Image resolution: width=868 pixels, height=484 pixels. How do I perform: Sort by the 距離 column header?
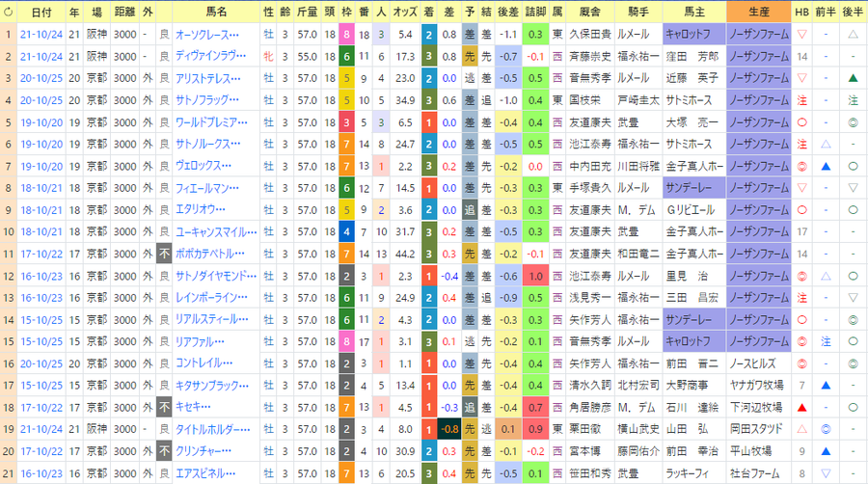124,12
